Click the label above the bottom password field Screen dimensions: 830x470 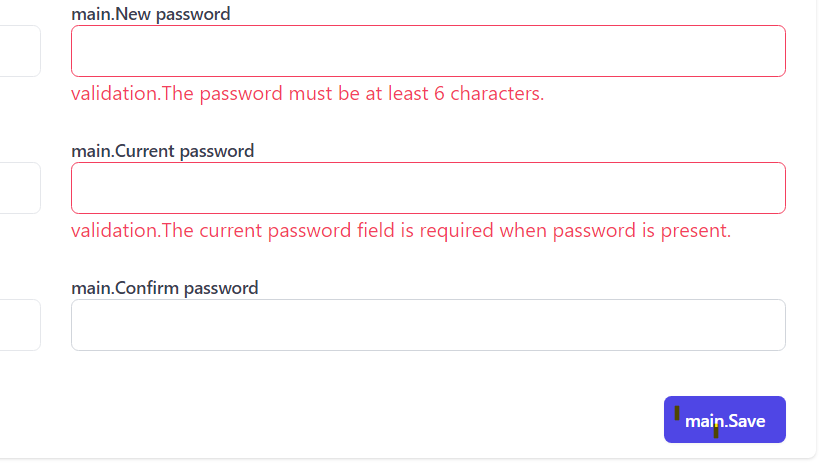coord(164,288)
